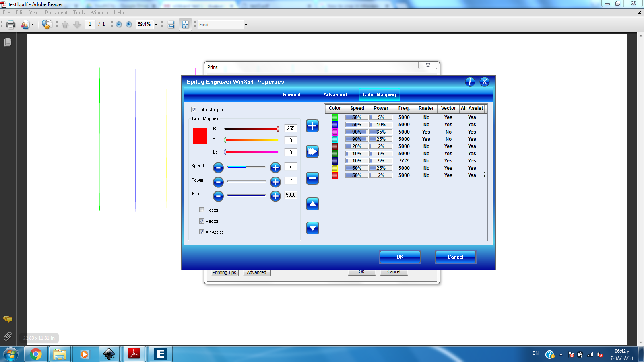The image size is (644, 362).
Task: Remove selected color entry with minus button
Action: pos(312,178)
